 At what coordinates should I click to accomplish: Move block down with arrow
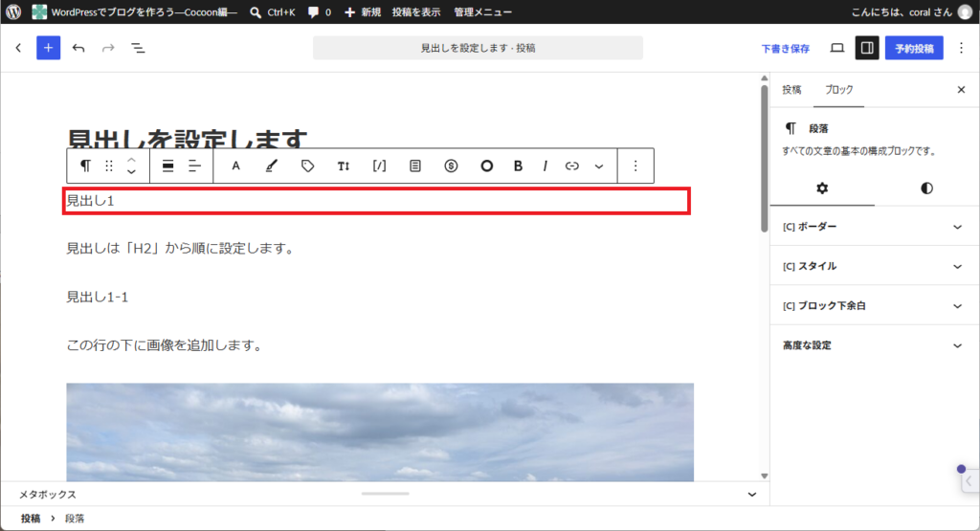pyautogui.click(x=131, y=172)
